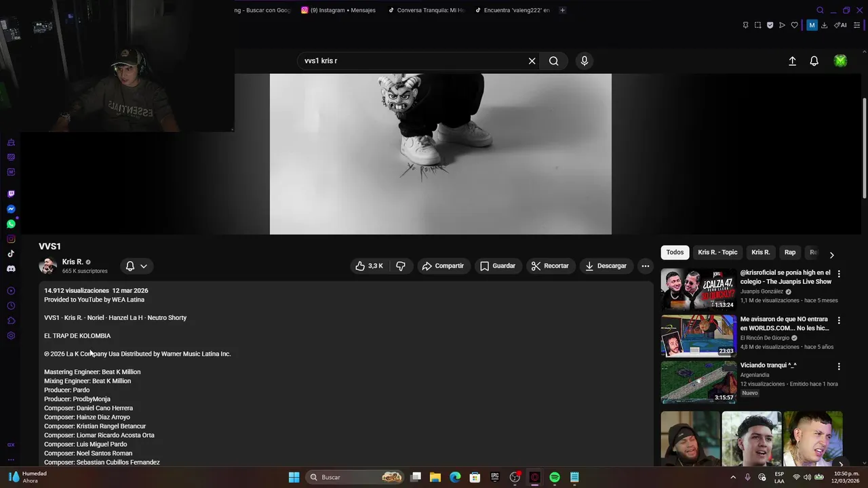Switch to the Encuentra 'valeng222' tab

click(513, 10)
